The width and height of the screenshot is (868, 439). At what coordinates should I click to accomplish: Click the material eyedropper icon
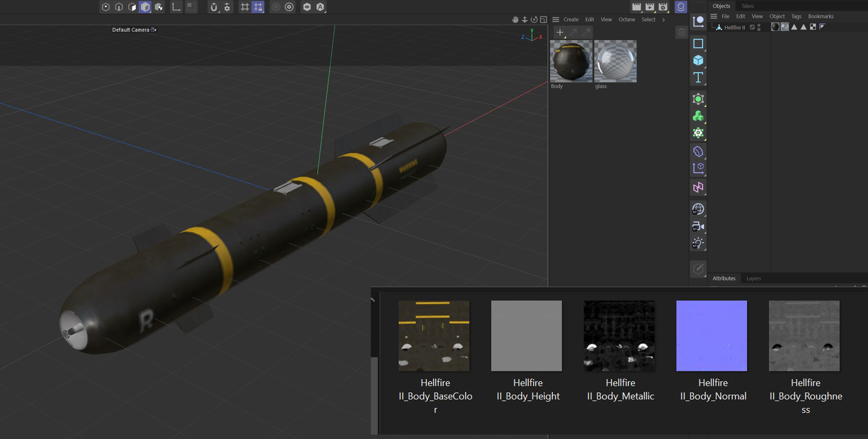pos(586,32)
